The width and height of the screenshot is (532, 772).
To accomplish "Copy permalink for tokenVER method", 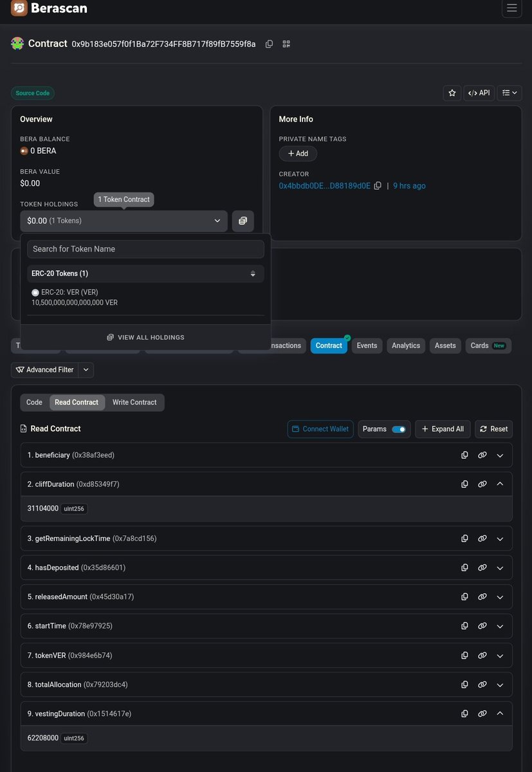I will point(482,656).
